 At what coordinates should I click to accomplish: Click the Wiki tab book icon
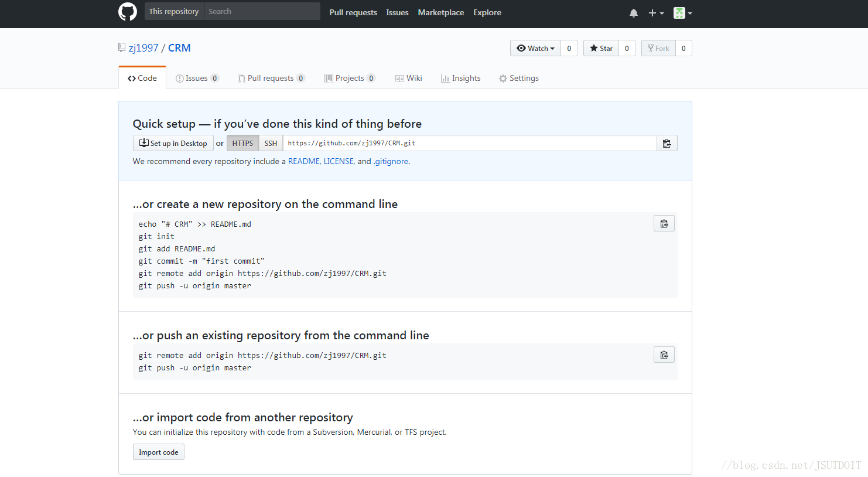(x=399, y=79)
